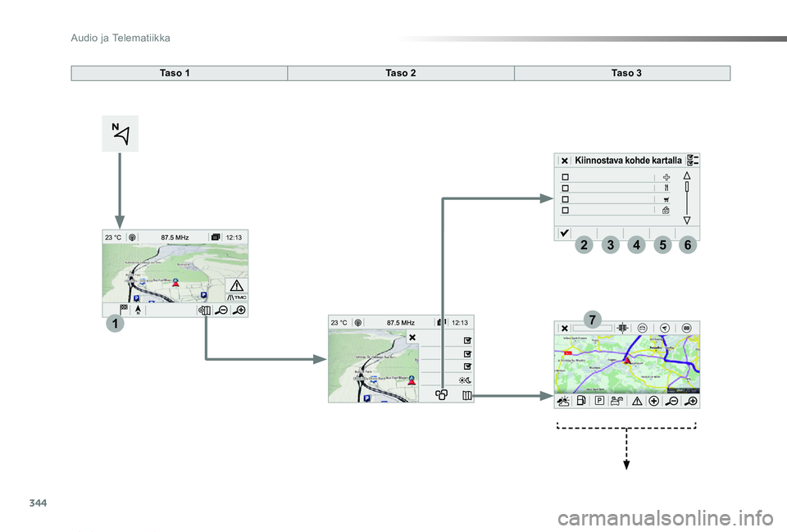
Task: Tap 87.5 MHz frequency in Taso 1 status bar
Action: click(175, 238)
